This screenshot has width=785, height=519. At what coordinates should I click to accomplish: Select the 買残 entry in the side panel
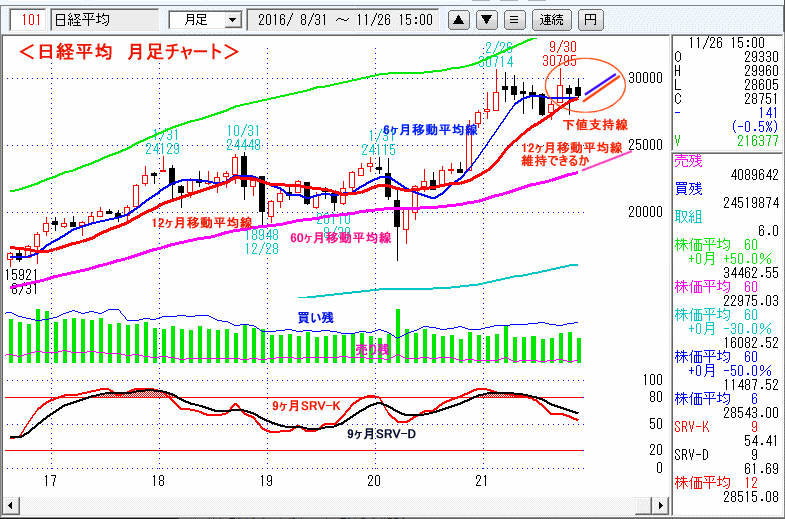coord(689,187)
